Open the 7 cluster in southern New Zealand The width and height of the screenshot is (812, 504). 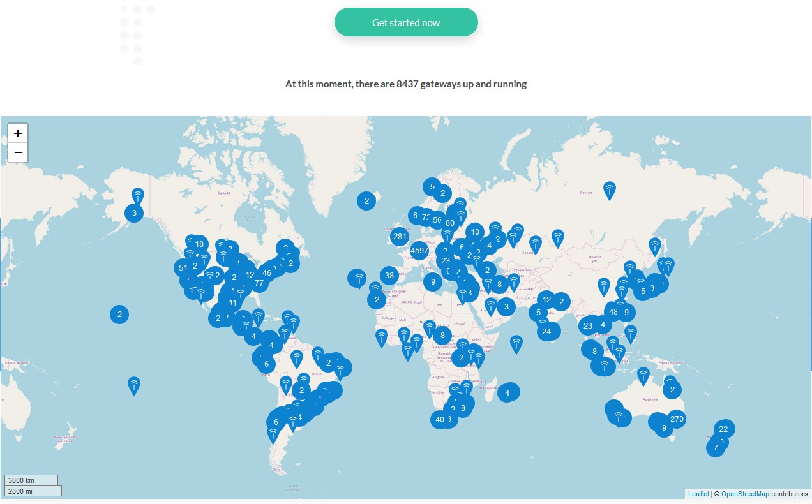(x=716, y=448)
